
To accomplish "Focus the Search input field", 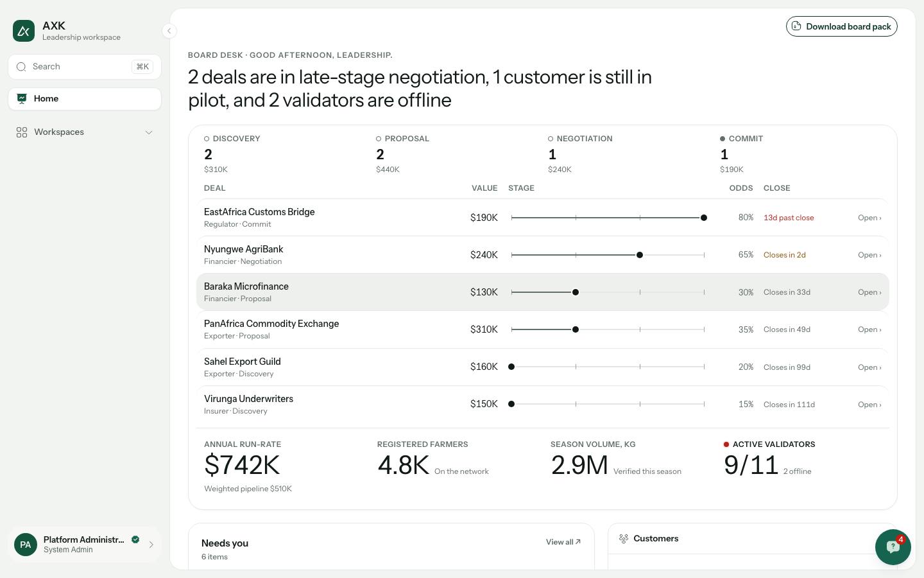I will click(85, 67).
